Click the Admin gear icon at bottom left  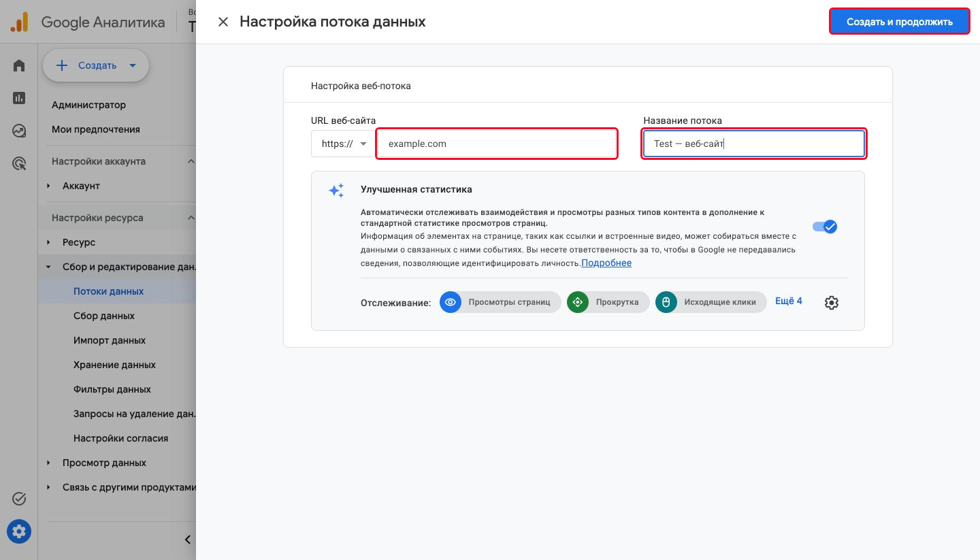tap(19, 531)
